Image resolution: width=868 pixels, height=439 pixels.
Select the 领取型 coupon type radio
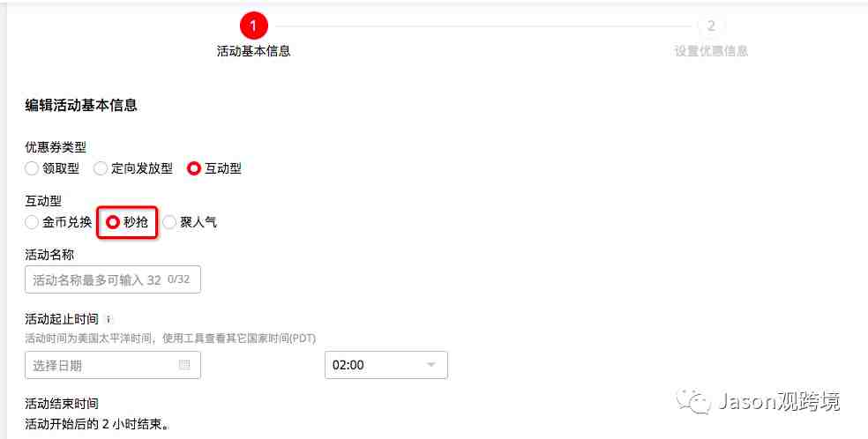point(32,168)
